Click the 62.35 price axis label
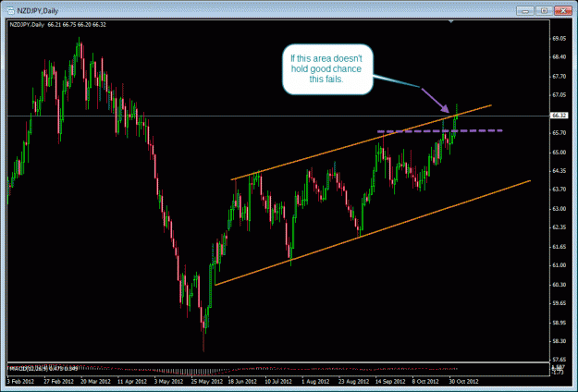578x392 pixels. pos(560,227)
